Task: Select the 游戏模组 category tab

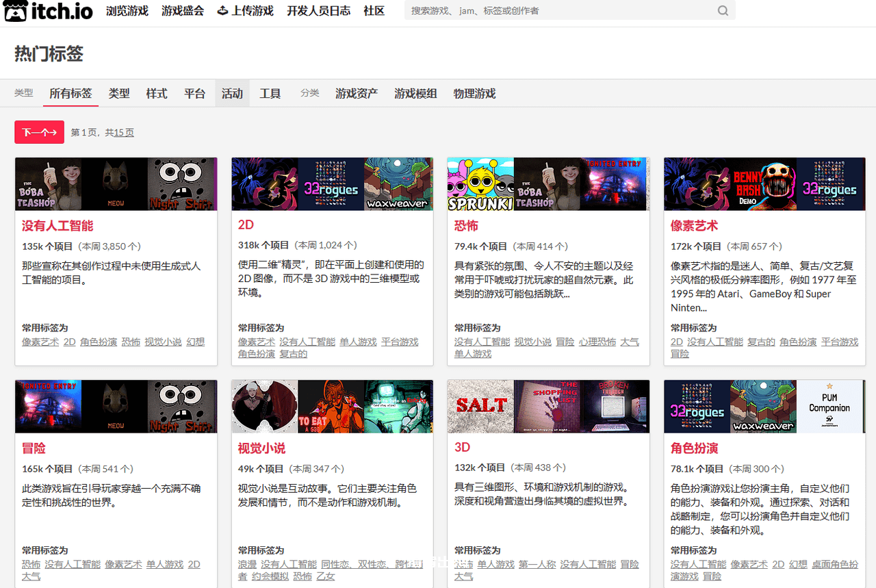Action: pos(415,93)
